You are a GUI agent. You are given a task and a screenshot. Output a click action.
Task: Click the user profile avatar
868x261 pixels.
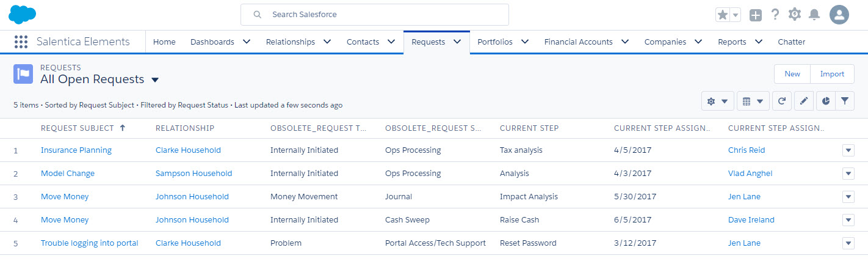pyautogui.click(x=839, y=15)
